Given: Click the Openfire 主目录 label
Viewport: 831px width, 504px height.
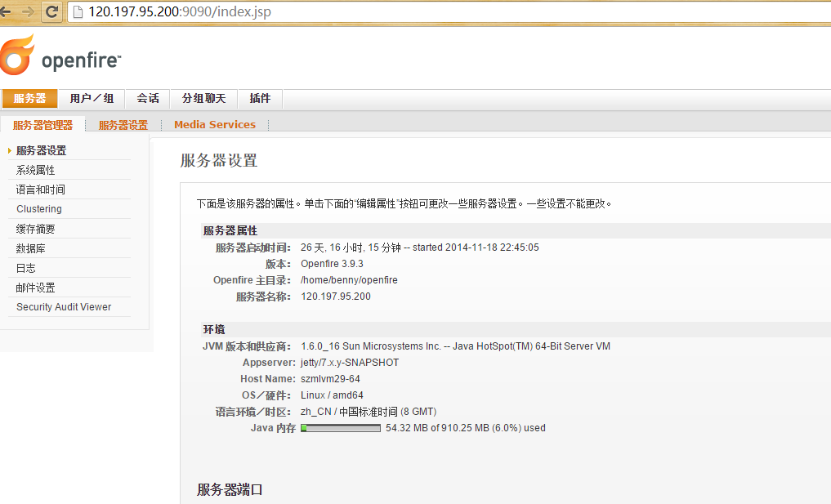Looking at the screenshot, I should [252, 280].
